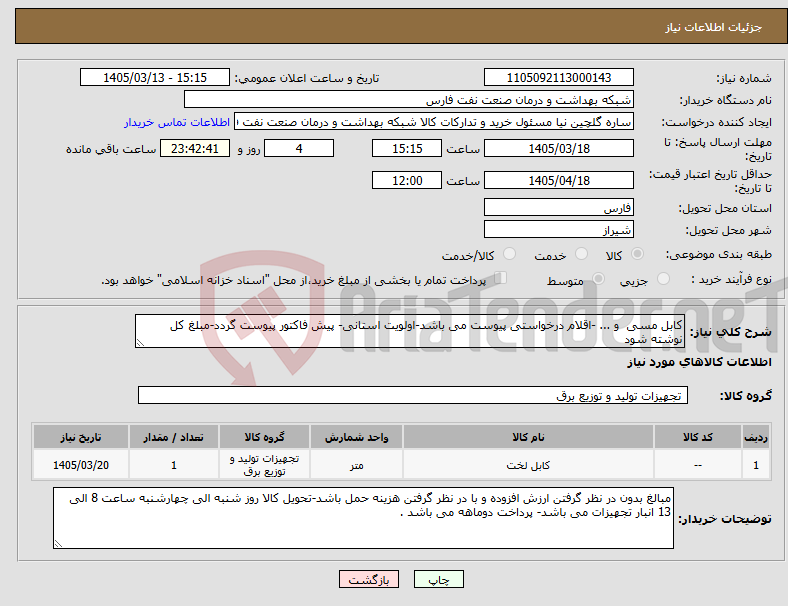The image size is (788, 606).
Task: Click the table cell کابل لخت
Action: (528, 465)
